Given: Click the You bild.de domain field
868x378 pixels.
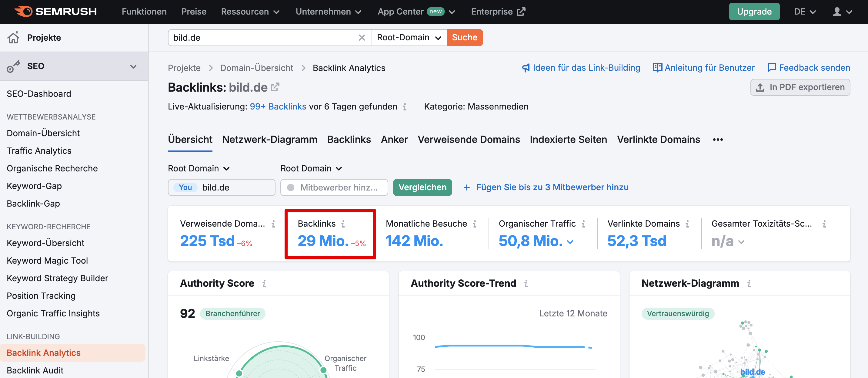Looking at the screenshot, I should tap(221, 187).
